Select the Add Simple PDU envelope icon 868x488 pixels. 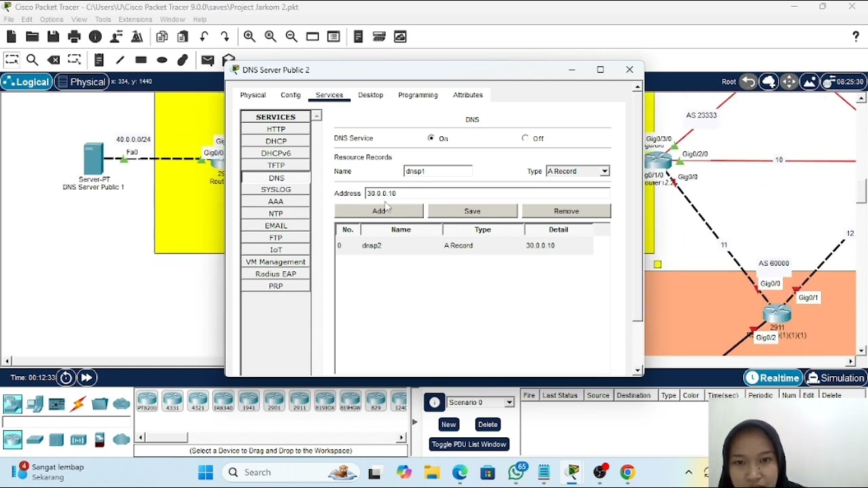(x=208, y=60)
